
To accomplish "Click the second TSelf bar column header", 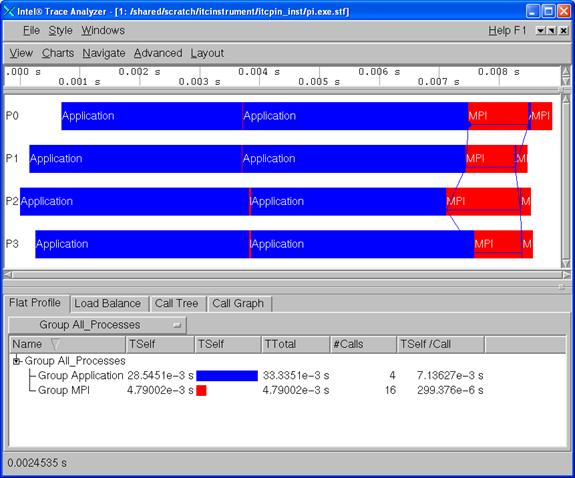I will coord(228,344).
